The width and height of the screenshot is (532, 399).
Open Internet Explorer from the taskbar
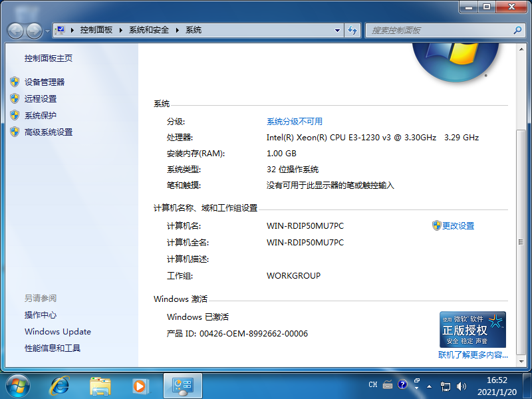(61, 385)
